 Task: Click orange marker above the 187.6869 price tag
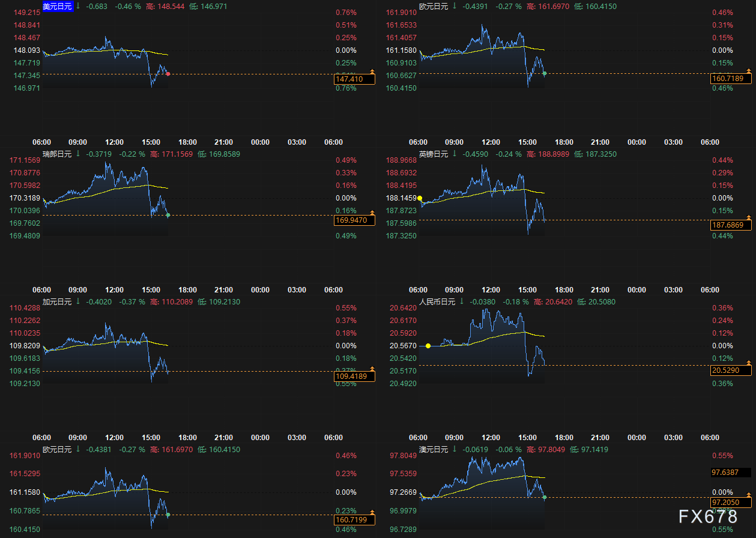coord(748,217)
